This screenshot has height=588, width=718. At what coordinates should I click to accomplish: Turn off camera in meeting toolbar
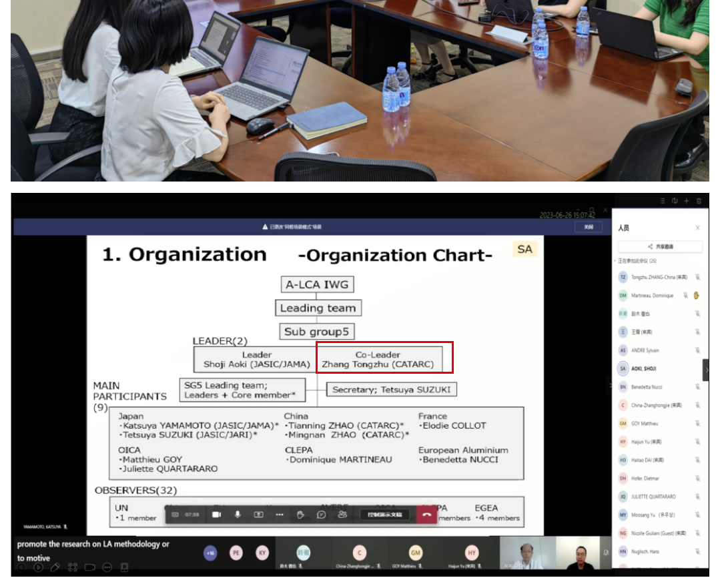coord(217,515)
